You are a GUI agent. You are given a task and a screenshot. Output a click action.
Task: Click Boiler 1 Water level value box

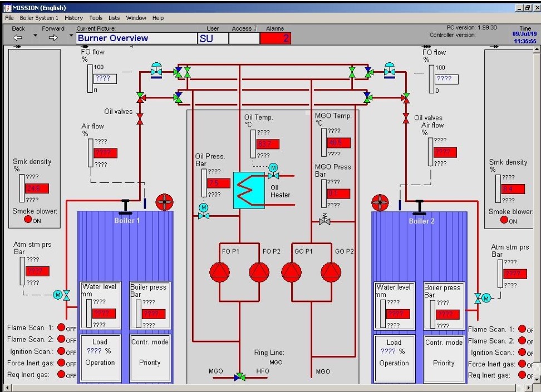[104, 313]
